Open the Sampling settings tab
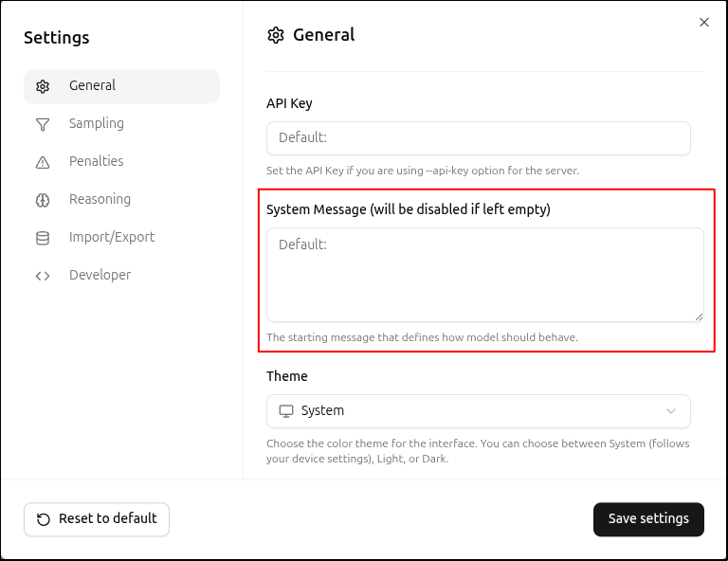Viewport: 728px width, 561px height. (x=97, y=123)
